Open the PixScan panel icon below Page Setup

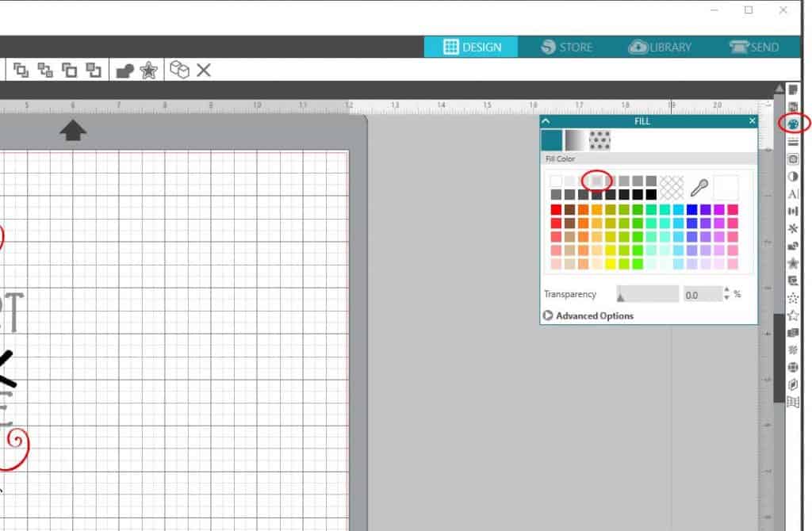[x=793, y=107]
